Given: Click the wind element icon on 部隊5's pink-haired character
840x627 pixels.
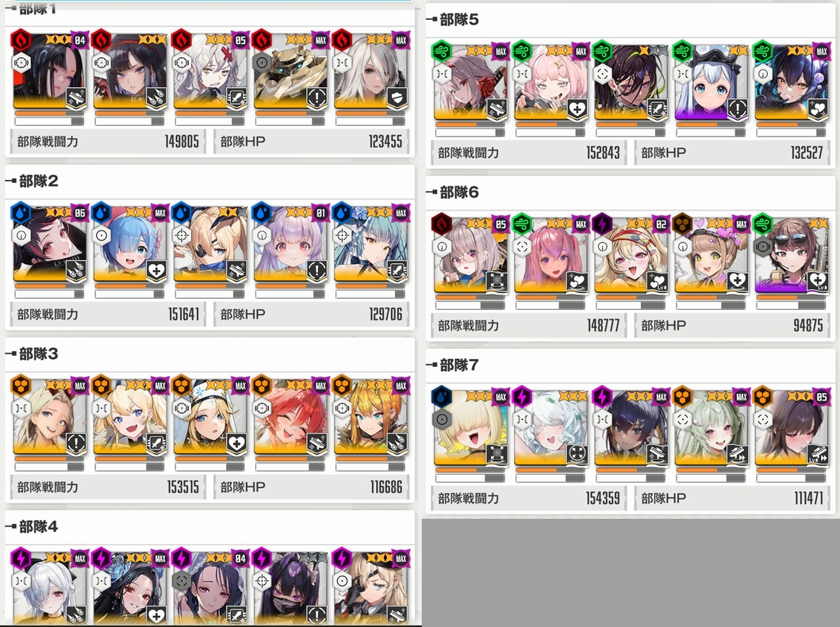Looking at the screenshot, I should tap(522, 51).
